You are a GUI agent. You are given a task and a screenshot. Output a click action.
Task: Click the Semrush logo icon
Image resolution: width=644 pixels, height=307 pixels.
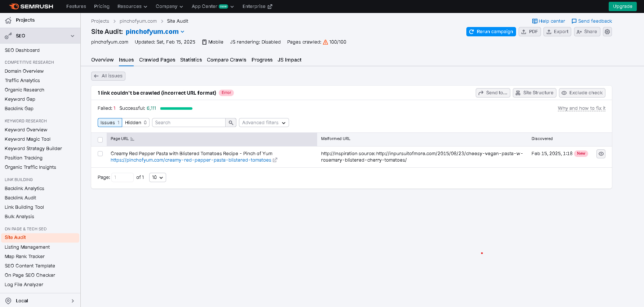pos(14,6)
